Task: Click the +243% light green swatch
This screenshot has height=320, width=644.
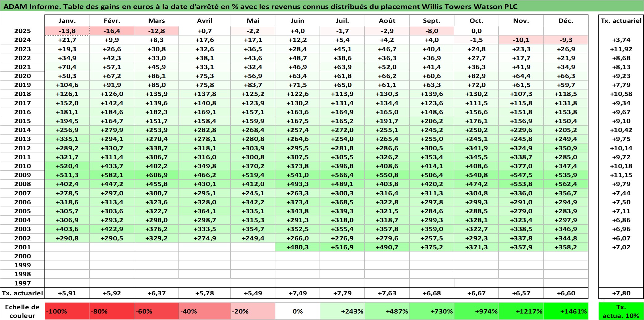Action: coord(342,311)
